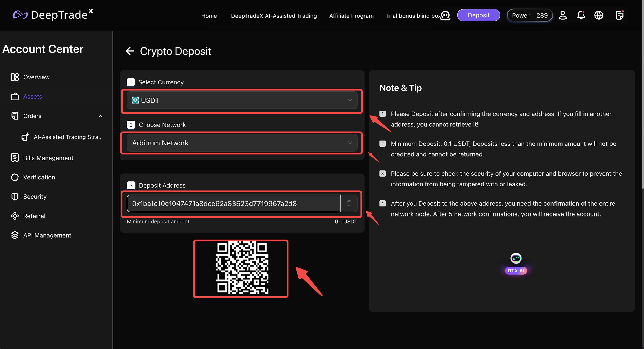Click the Referral nodes icon
Screen dimensions: 644x349
15,216
